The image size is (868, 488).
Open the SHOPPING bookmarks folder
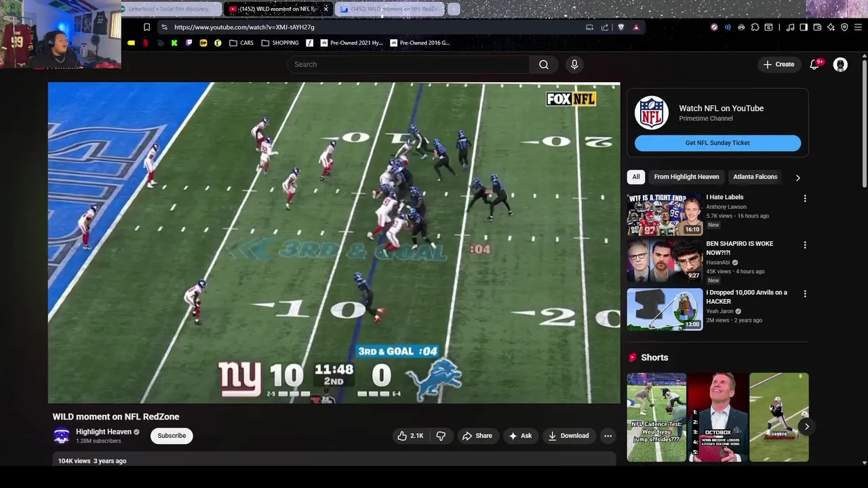pos(280,43)
